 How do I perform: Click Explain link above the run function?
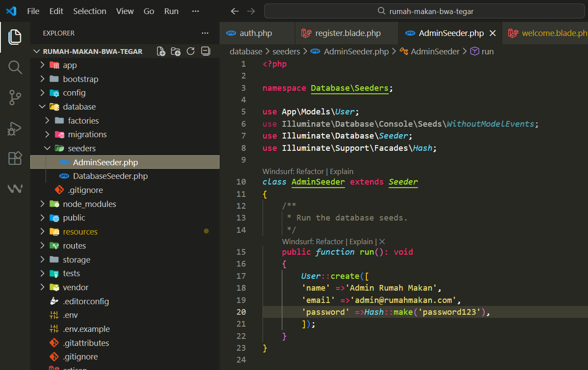pyautogui.click(x=361, y=242)
